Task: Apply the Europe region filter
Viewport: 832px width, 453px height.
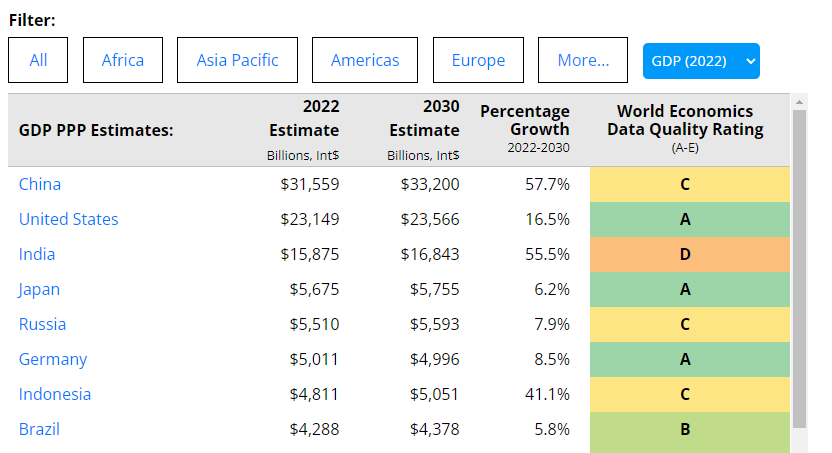Action: tap(478, 60)
